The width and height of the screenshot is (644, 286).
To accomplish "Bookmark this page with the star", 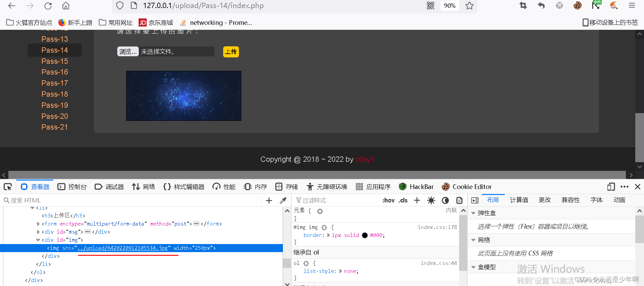I will [x=469, y=6].
